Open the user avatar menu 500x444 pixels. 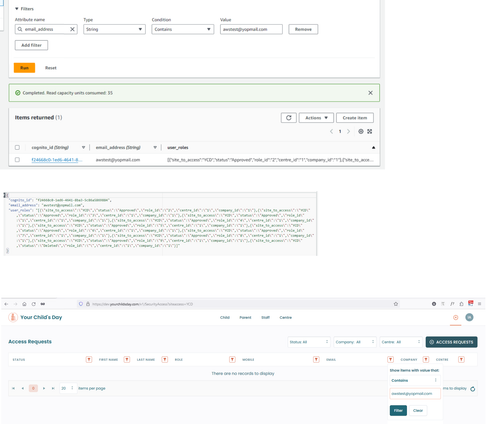tap(469, 317)
